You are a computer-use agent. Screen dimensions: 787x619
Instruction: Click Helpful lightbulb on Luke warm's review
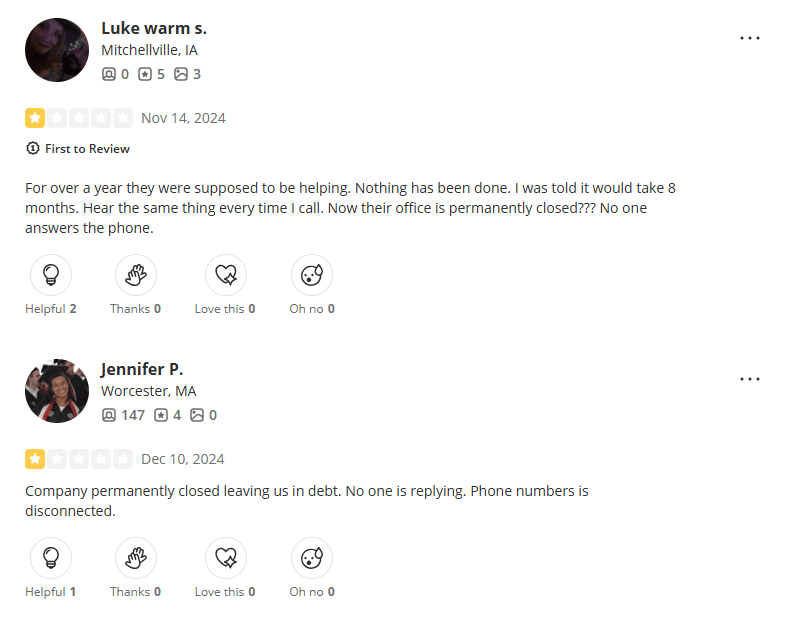coord(51,274)
